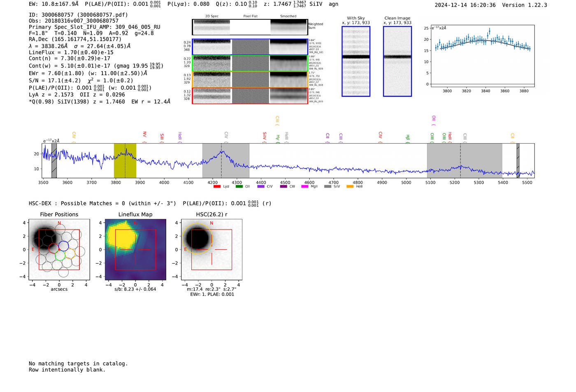Click the 'λ = 3838.26Å' wavelength line
This screenshot has width=576, height=392.
(48, 46)
